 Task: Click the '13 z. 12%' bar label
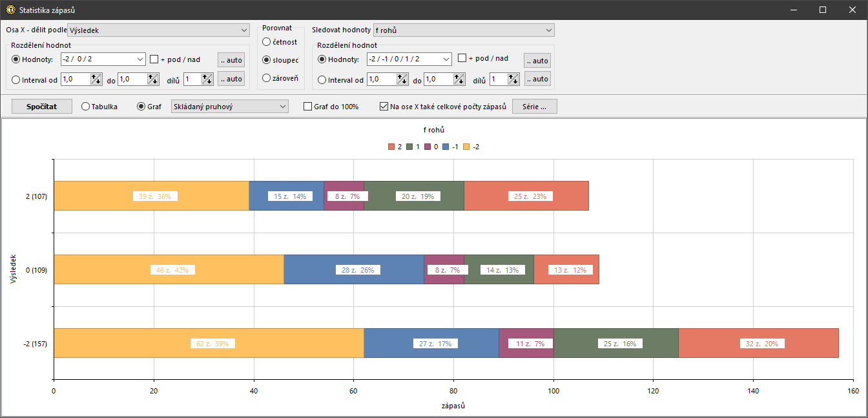570,270
